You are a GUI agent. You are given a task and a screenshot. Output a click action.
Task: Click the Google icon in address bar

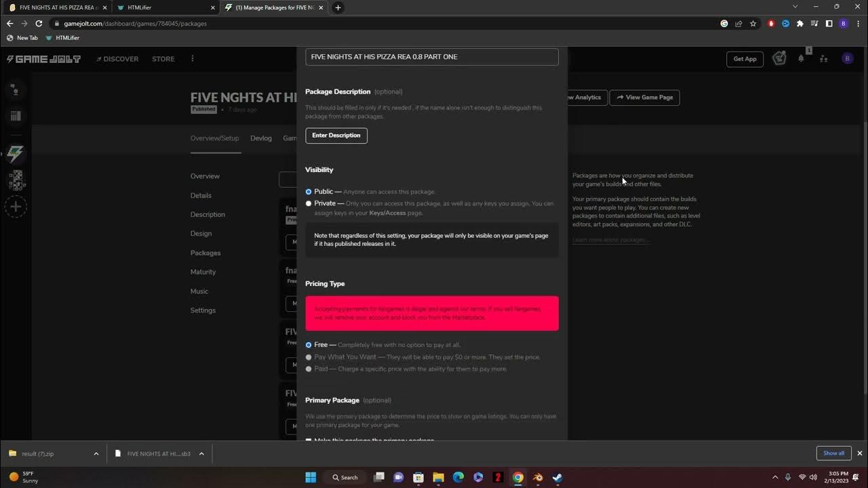pos(724,23)
